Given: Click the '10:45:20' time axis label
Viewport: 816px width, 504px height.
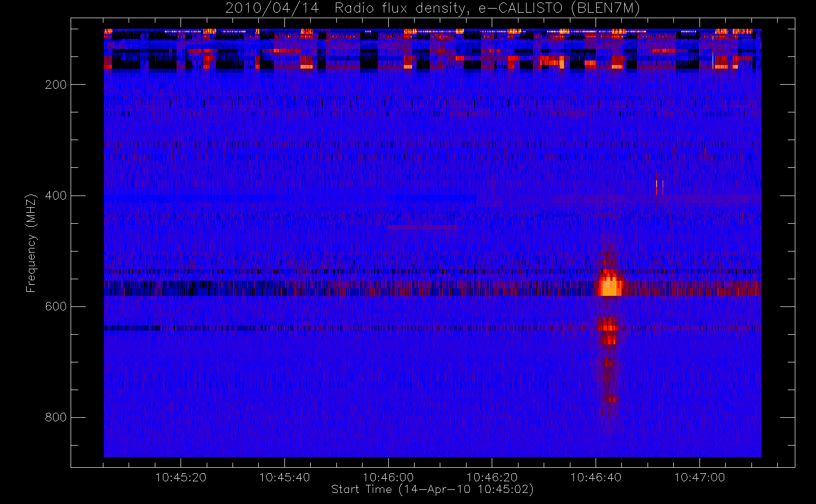Looking at the screenshot, I should pos(181,477).
